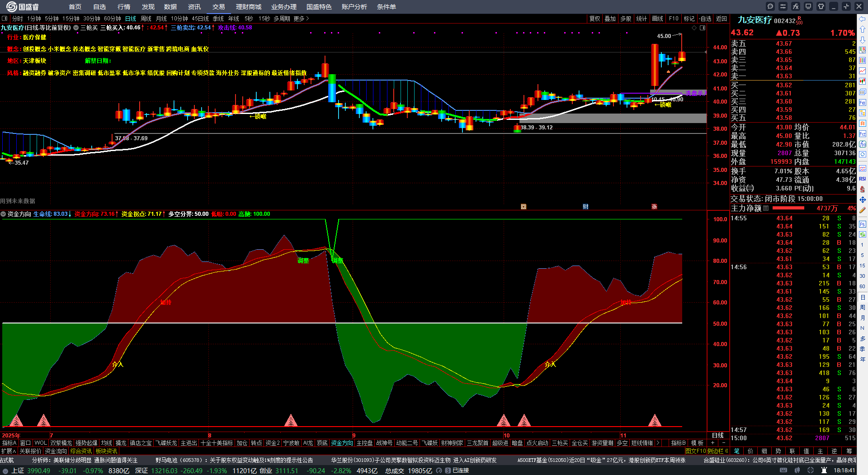Image resolution: width=868 pixels, height=475 pixels.
Task: Expand 更多 period options
Action: pyautogui.click(x=301, y=19)
